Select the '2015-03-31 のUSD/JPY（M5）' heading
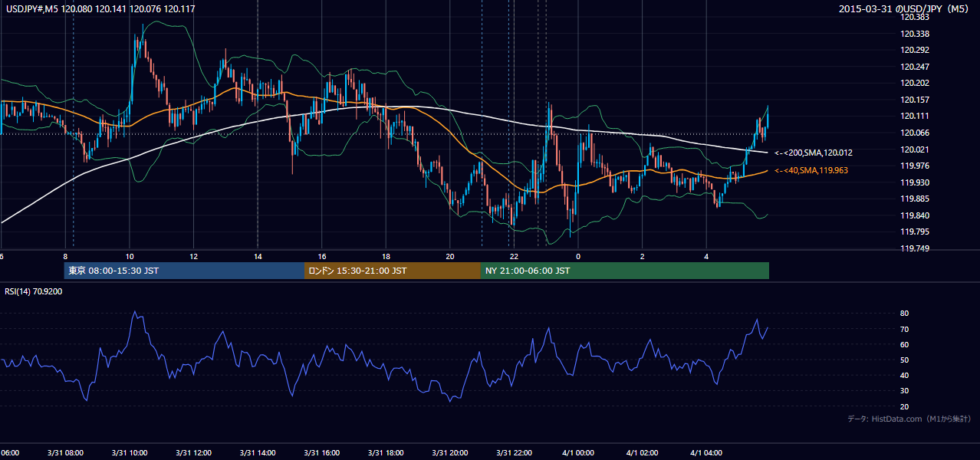The height and width of the screenshot is (460, 980). 905,8
